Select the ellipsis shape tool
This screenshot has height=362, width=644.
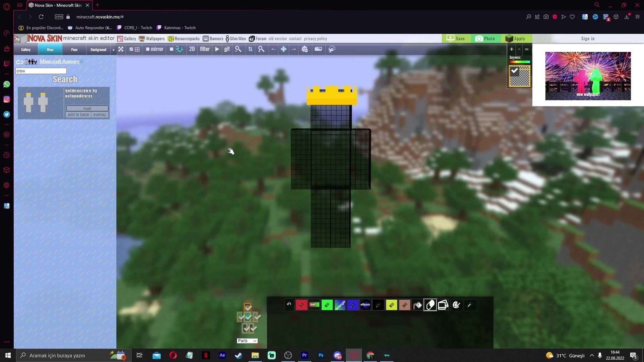pyautogui.click(x=365, y=305)
